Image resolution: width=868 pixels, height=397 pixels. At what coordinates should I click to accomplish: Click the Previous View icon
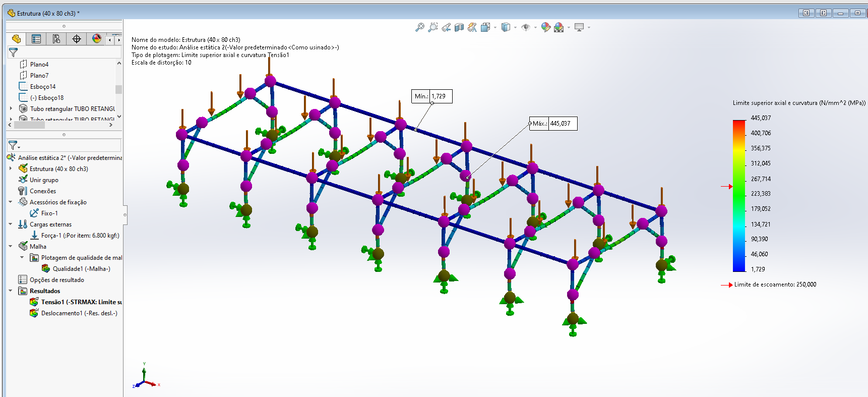(x=446, y=27)
